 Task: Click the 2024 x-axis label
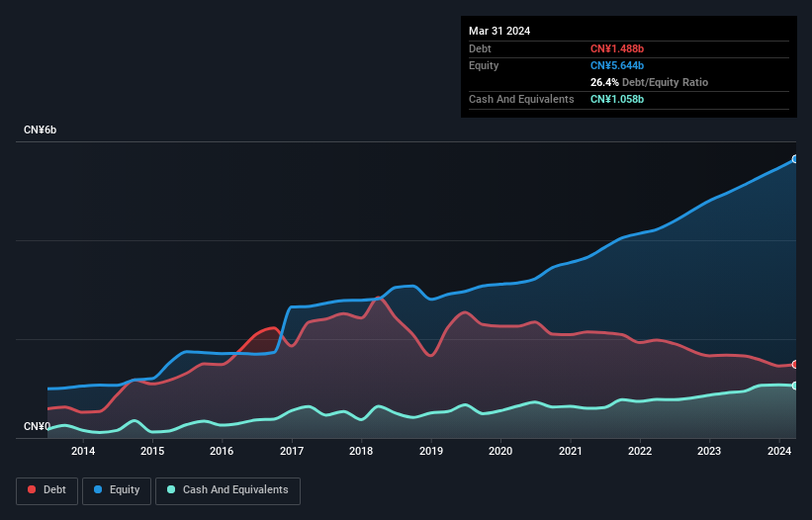tap(779, 451)
